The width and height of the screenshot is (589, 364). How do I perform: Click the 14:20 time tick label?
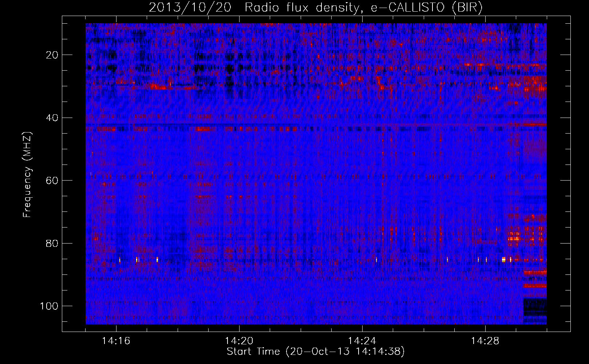[239, 341]
